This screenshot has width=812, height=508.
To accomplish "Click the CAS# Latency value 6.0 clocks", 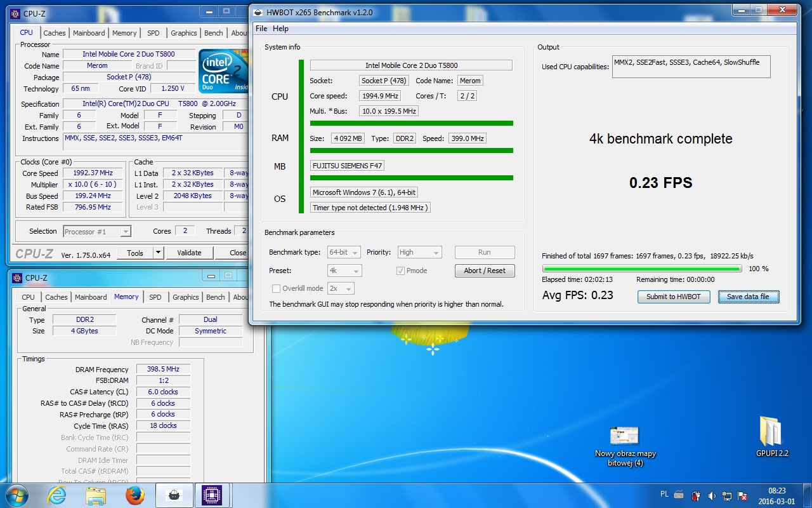I will click(163, 392).
